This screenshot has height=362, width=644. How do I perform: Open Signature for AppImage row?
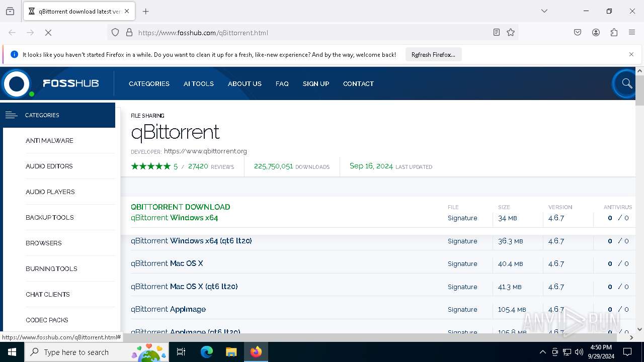coord(462,309)
